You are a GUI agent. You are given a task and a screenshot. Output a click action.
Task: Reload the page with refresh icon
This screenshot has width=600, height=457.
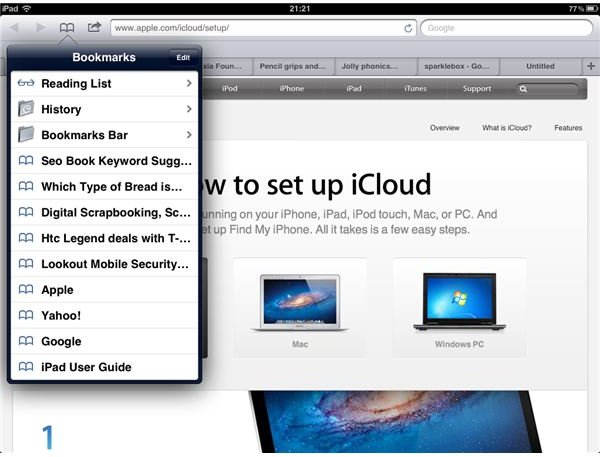[408, 28]
